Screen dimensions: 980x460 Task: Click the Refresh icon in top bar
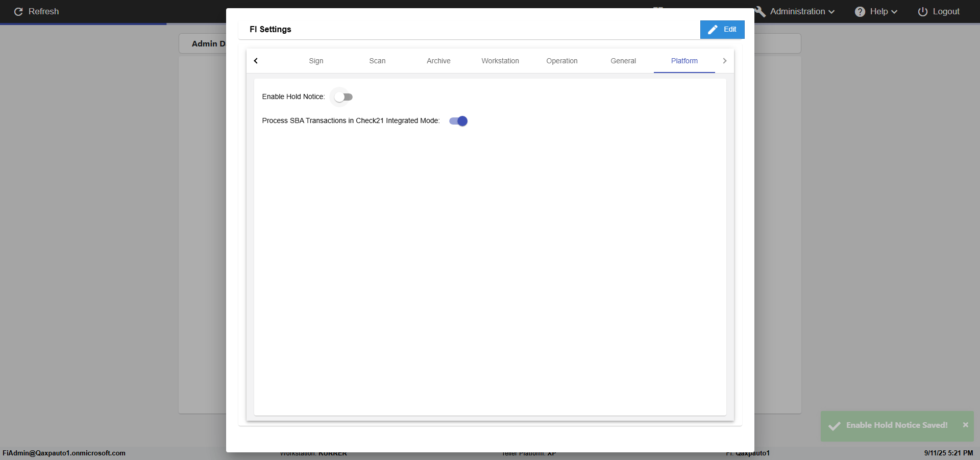coord(18,11)
